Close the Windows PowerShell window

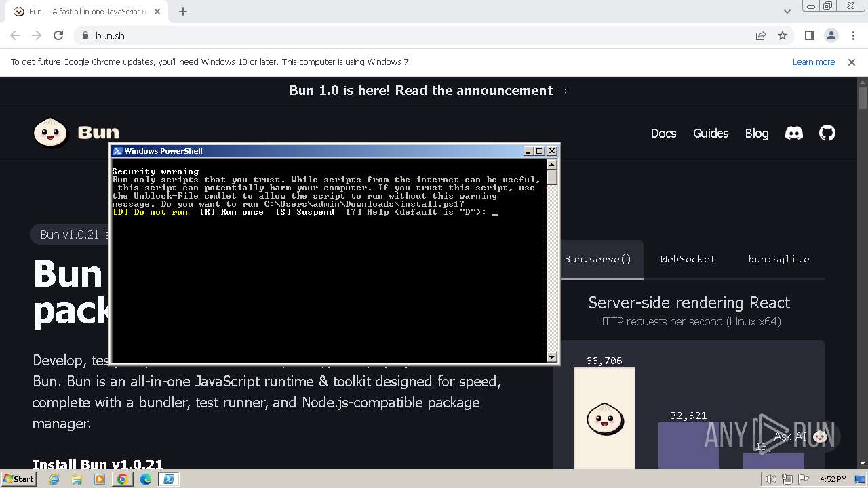(x=551, y=151)
